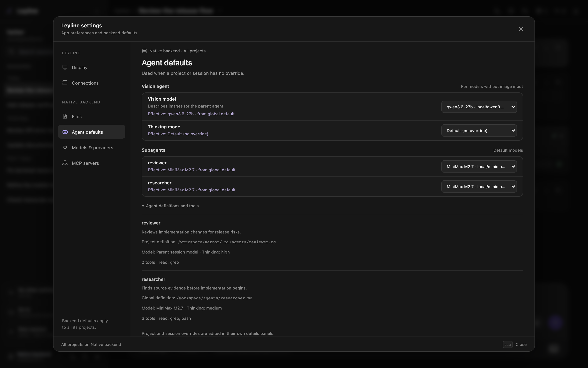Click 'Model: MiniMax M2.7 · Thinking: medium' text
The width and height of the screenshot is (588, 368).
[x=182, y=308]
